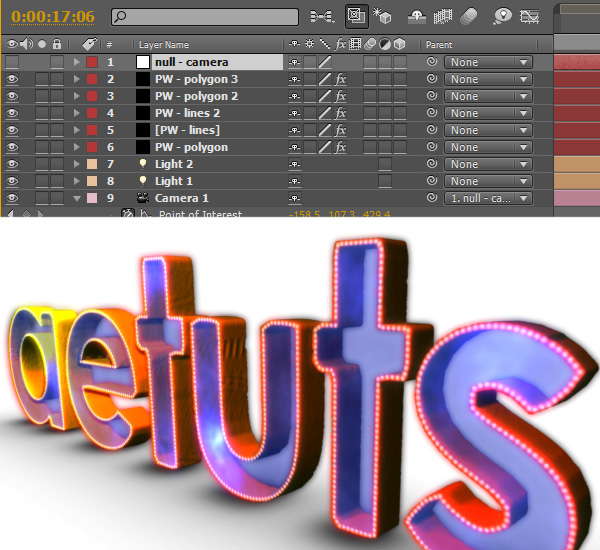Hide the [PW - lines] layer
Viewport: 600px width, 550px height.
click(12, 130)
